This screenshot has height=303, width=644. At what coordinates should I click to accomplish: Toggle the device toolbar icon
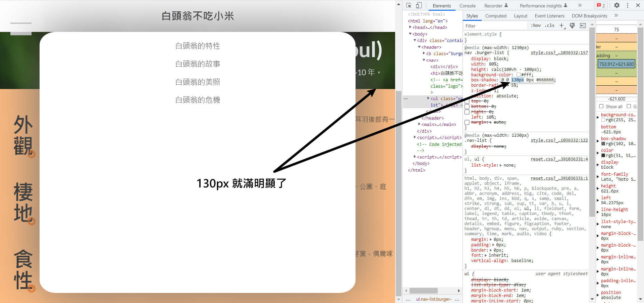(419, 5)
